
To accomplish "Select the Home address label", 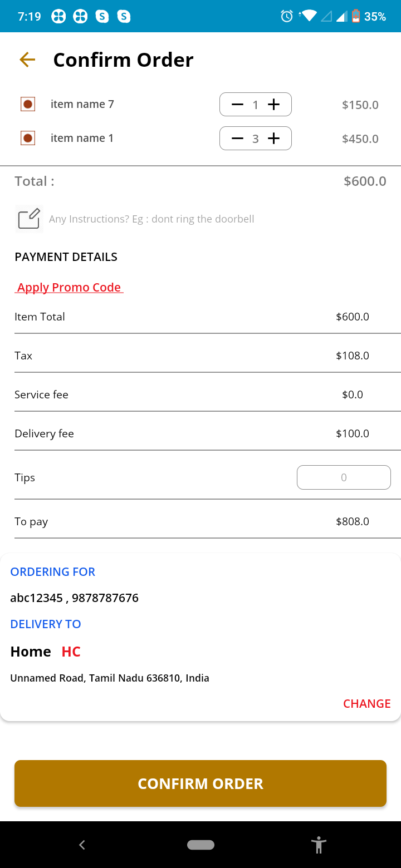I will [31, 652].
